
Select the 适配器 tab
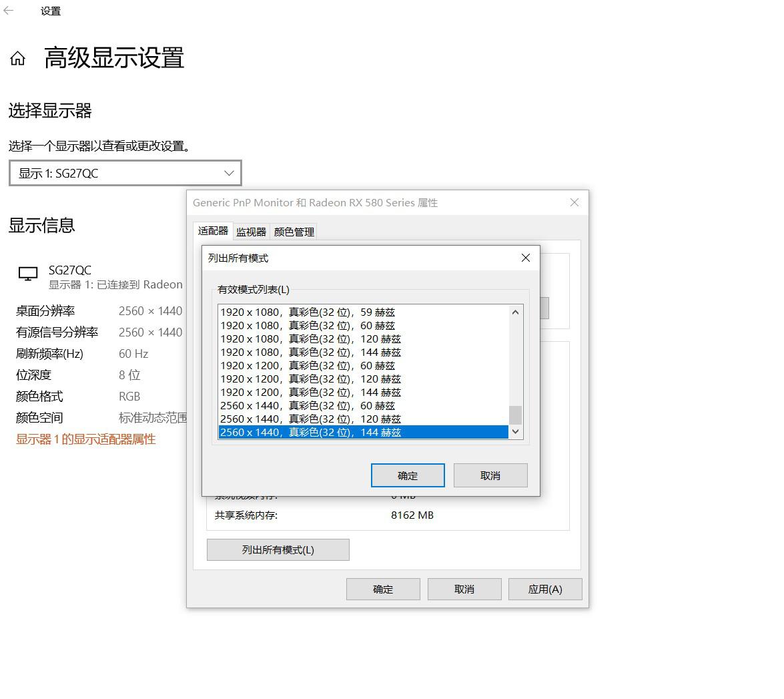point(212,231)
